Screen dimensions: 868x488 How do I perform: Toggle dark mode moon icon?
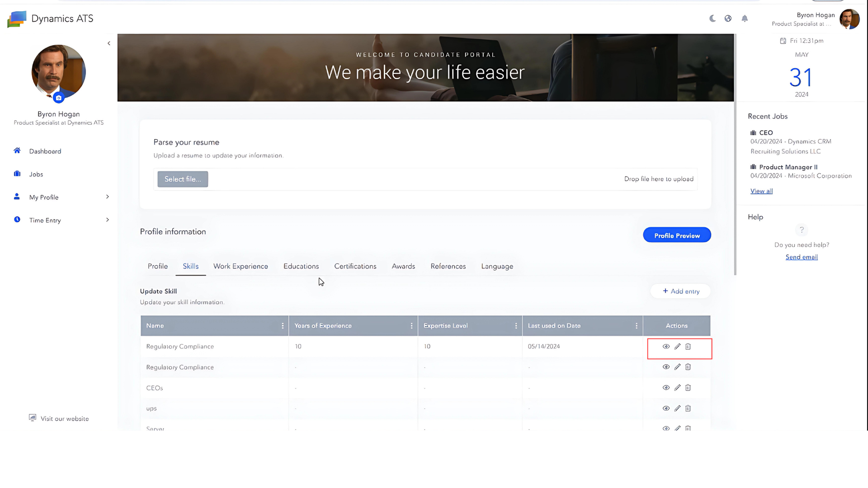point(712,19)
